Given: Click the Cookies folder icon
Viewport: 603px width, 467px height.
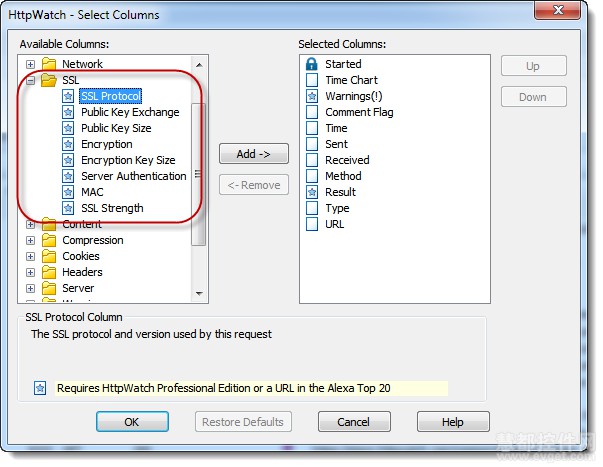Looking at the screenshot, I should [49, 256].
